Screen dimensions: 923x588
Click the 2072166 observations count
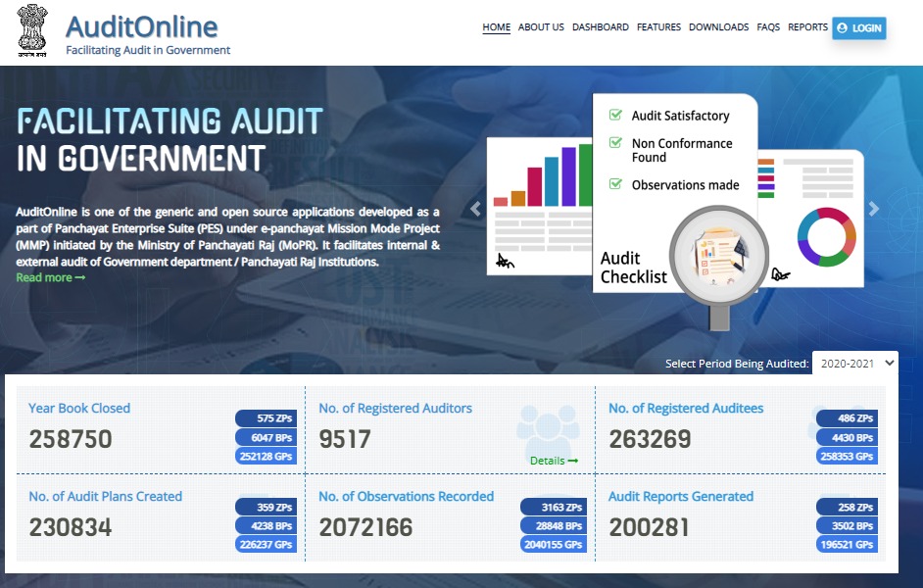(x=366, y=527)
